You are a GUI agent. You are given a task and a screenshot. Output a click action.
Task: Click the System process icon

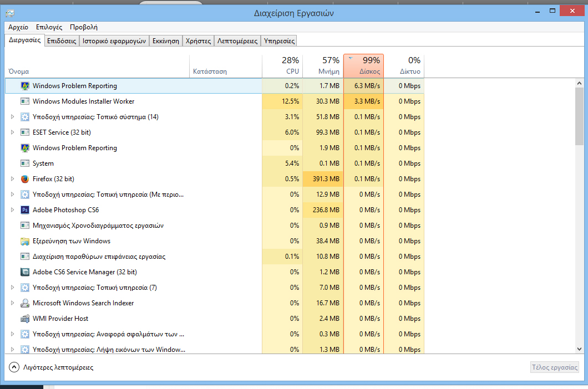point(25,163)
